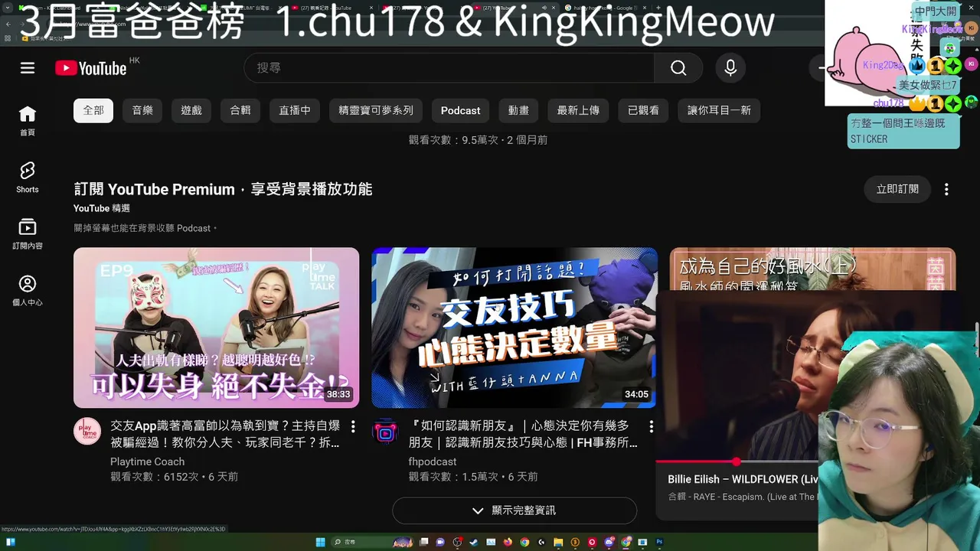Open fhpodcast channel avatar

tap(385, 432)
